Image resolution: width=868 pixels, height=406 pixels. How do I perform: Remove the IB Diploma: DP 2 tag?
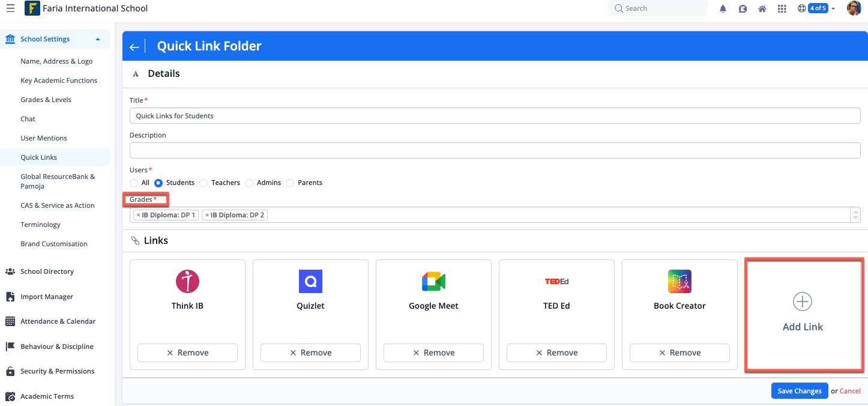[x=207, y=215]
